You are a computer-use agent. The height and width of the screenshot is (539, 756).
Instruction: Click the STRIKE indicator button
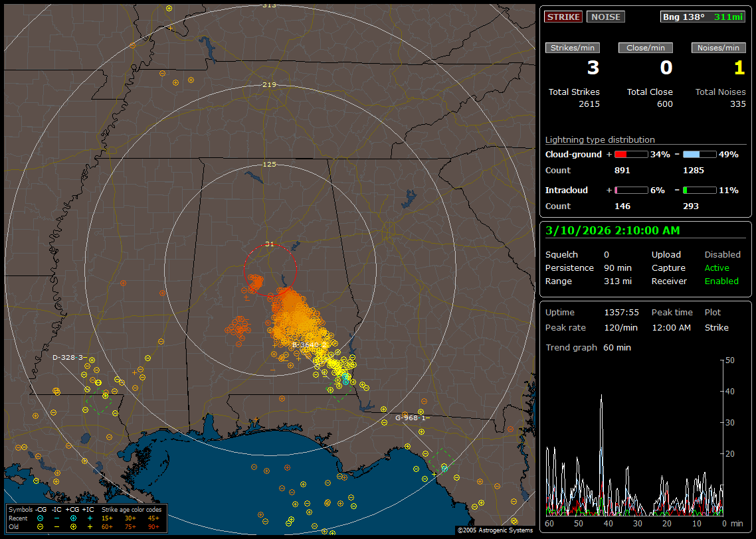(563, 17)
